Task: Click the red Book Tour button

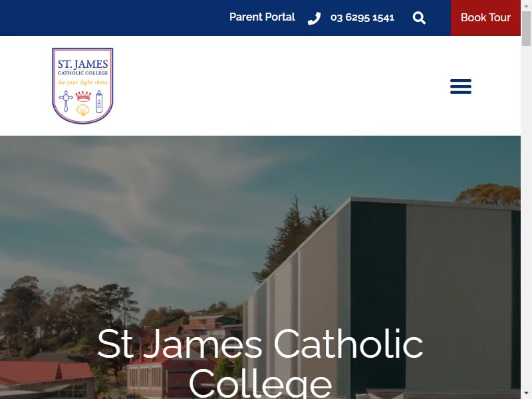Action: [x=485, y=18]
